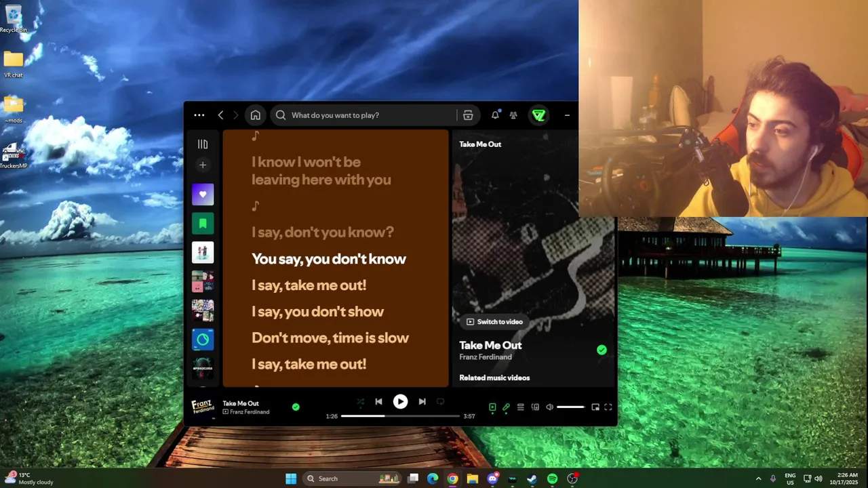The width and height of the screenshot is (868, 488).
Task: Select the VR chat desktop folder
Action: click(x=14, y=64)
